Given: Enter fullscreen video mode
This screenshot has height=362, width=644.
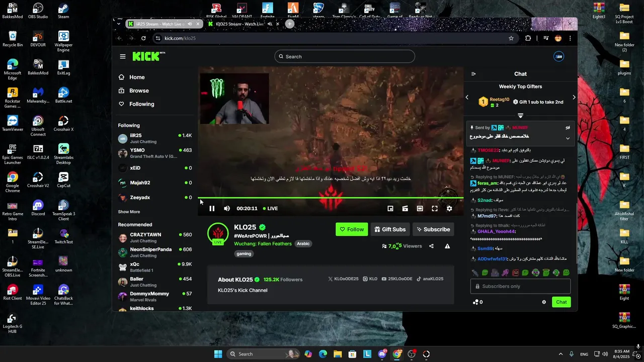Looking at the screenshot, I should coord(435,208).
